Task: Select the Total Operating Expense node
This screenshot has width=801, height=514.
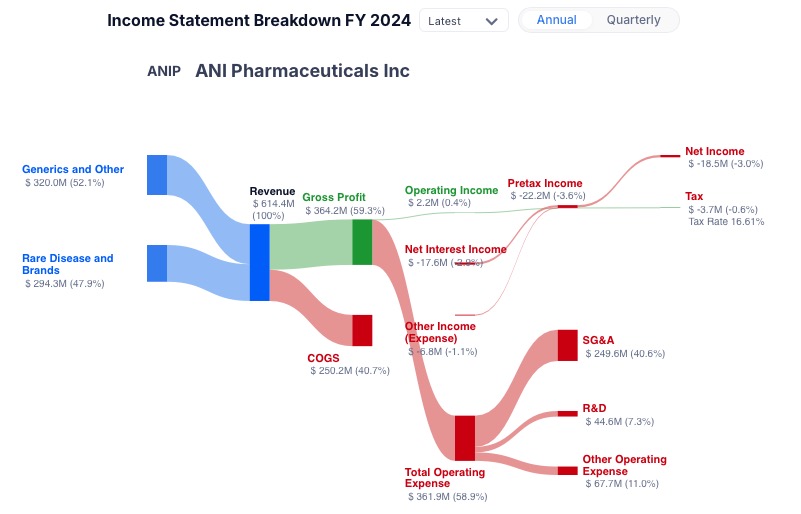Action: pos(465,437)
